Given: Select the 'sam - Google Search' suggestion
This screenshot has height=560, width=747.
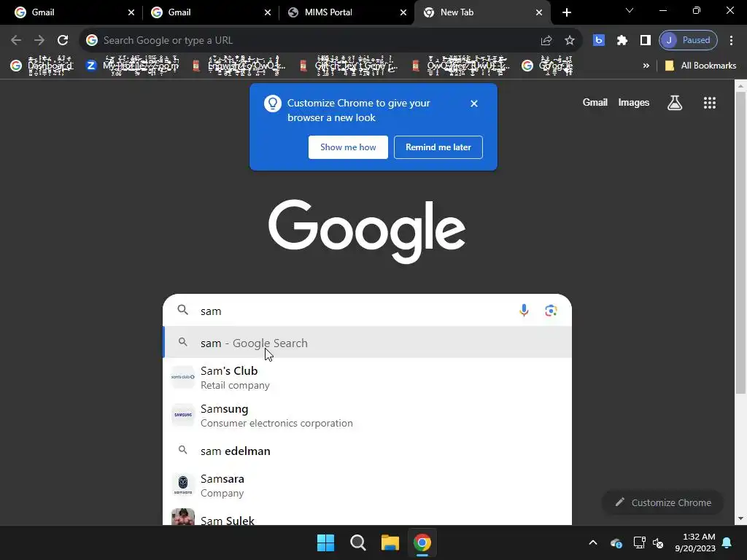Looking at the screenshot, I should click(x=367, y=343).
